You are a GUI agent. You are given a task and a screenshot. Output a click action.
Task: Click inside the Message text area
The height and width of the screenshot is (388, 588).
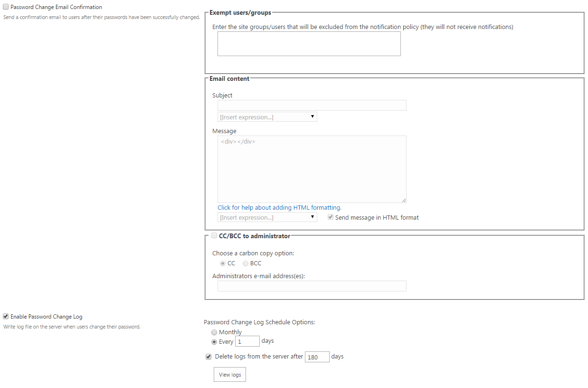click(x=312, y=169)
